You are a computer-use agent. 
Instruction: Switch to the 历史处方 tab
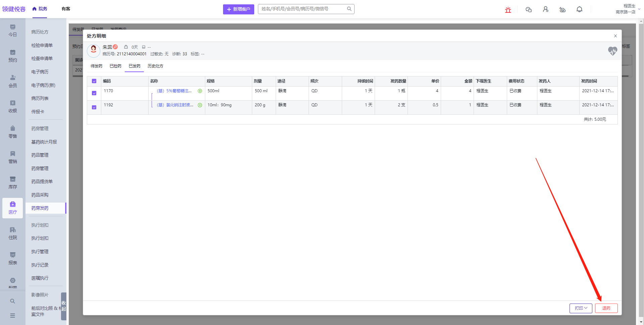(x=155, y=66)
